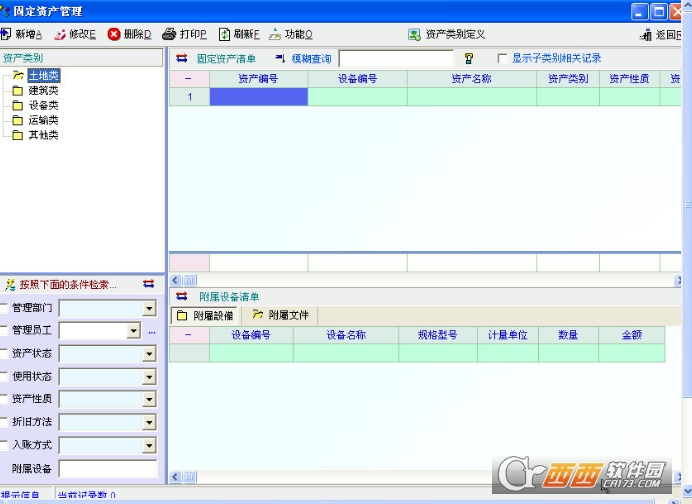Open the 功能Q function icon
Viewport: 692px width, 504px height.
coord(275,34)
